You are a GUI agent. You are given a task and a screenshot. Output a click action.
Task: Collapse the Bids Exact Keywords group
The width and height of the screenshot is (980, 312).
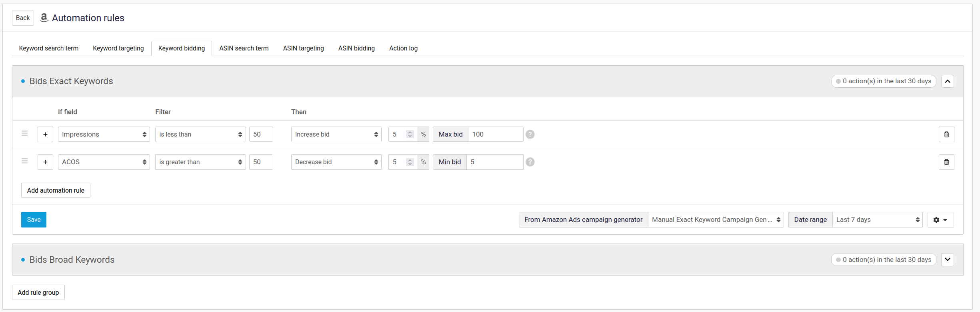tap(947, 81)
